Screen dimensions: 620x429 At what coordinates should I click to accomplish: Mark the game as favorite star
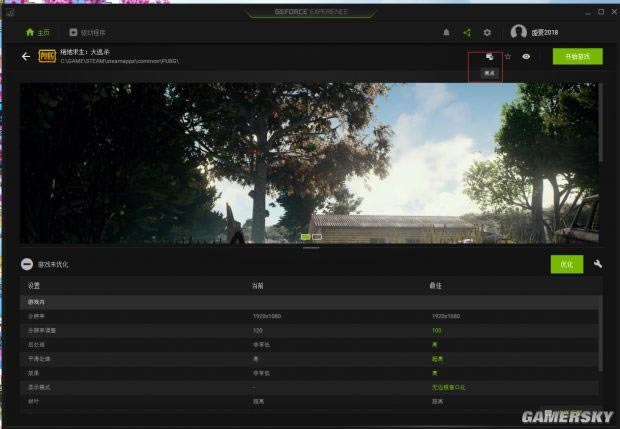[508, 57]
